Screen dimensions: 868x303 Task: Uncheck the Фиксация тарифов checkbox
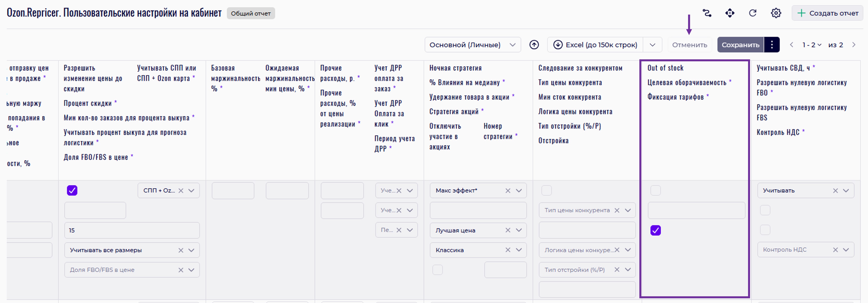click(655, 230)
